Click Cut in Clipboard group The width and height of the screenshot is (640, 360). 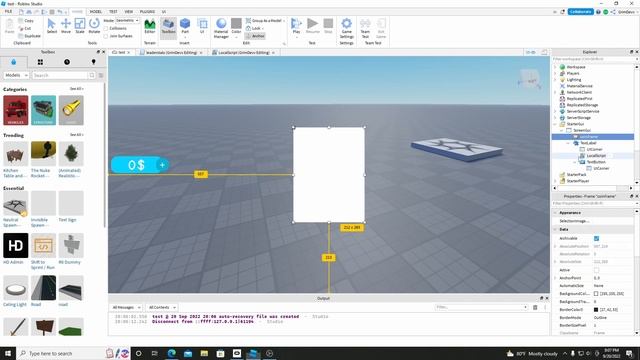(x=25, y=28)
